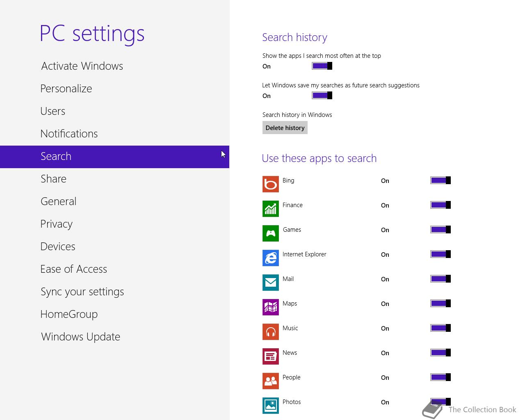
Task: Open Activate Windows settings
Action: click(x=114, y=66)
